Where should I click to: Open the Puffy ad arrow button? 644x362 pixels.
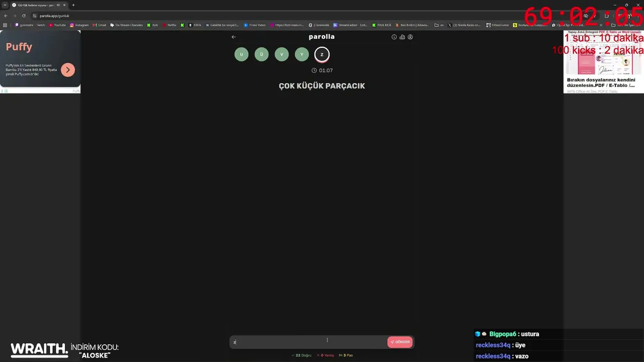[x=68, y=70]
